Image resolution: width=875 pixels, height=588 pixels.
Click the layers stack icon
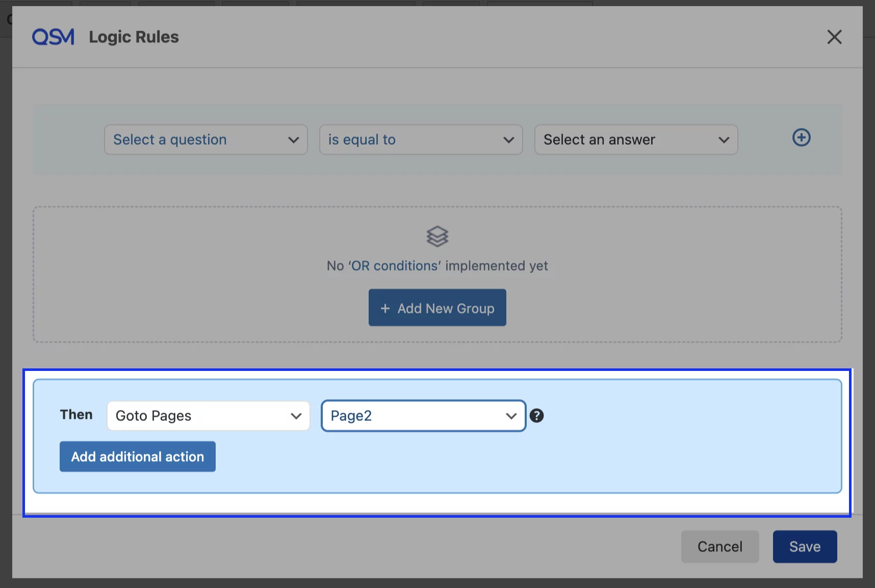point(437,236)
